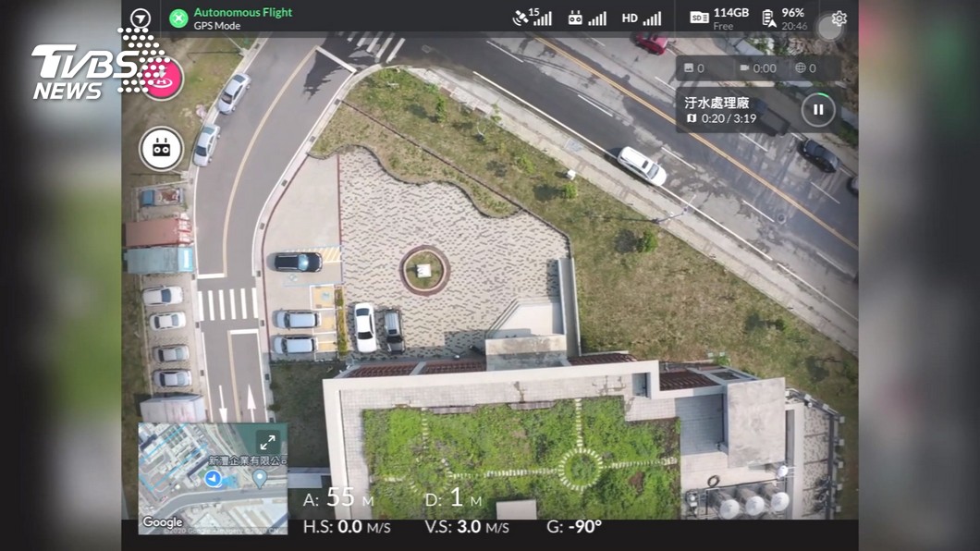Tap the video recording time 0:00
Viewport: 980px width, 551px height.
[x=757, y=68]
